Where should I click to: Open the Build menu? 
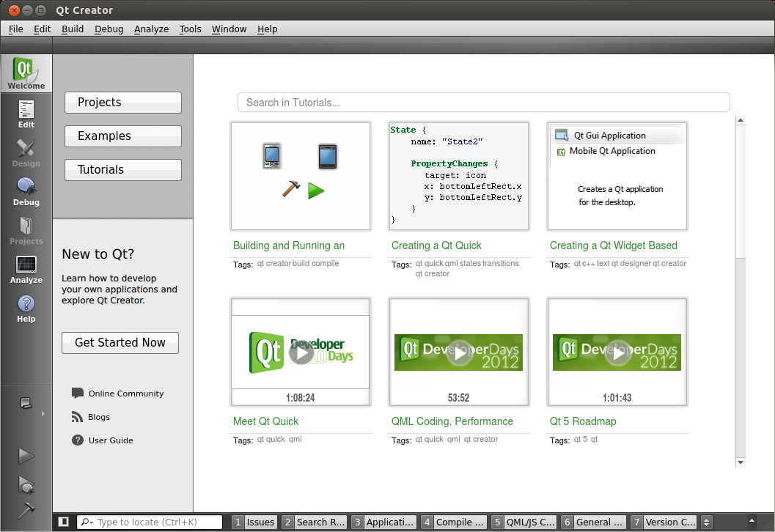click(73, 29)
